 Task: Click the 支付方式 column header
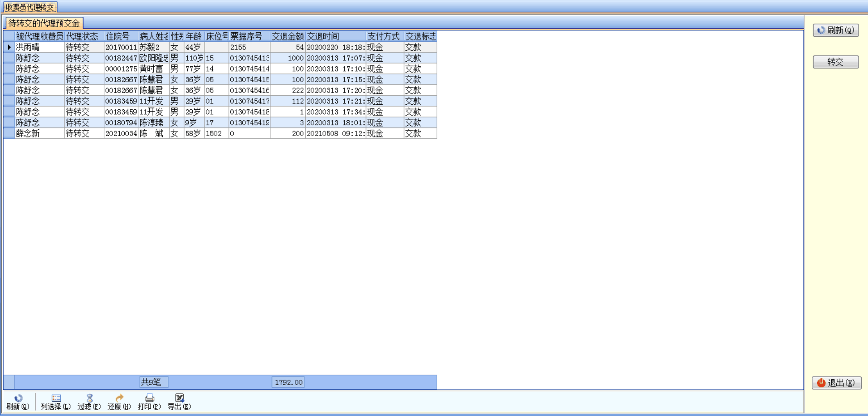coord(385,36)
